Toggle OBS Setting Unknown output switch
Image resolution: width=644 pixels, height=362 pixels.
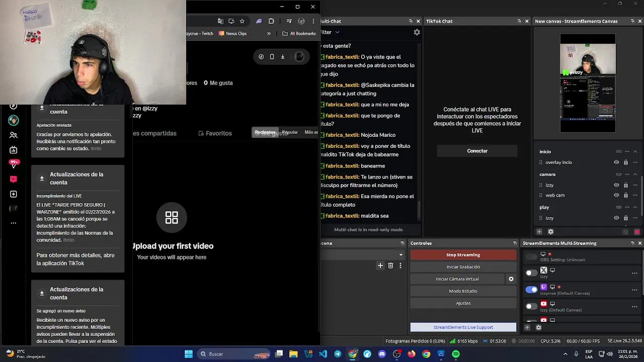click(x=531, y=257)
